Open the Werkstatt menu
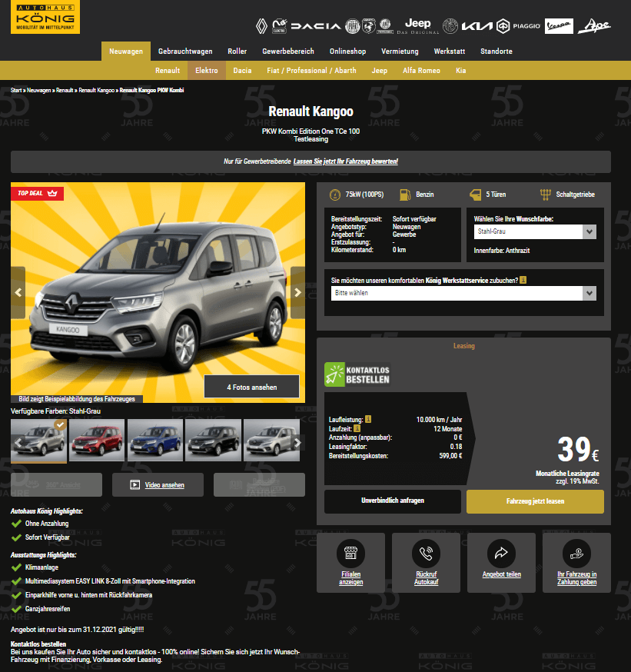 (450, 51)
